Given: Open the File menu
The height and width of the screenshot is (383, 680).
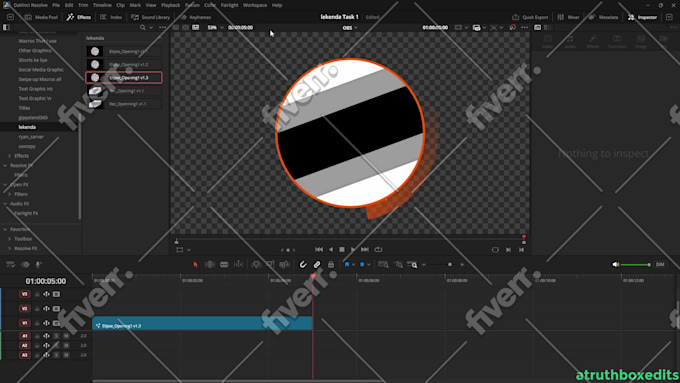Looking at the screenshot, I should tap(56, 5).
